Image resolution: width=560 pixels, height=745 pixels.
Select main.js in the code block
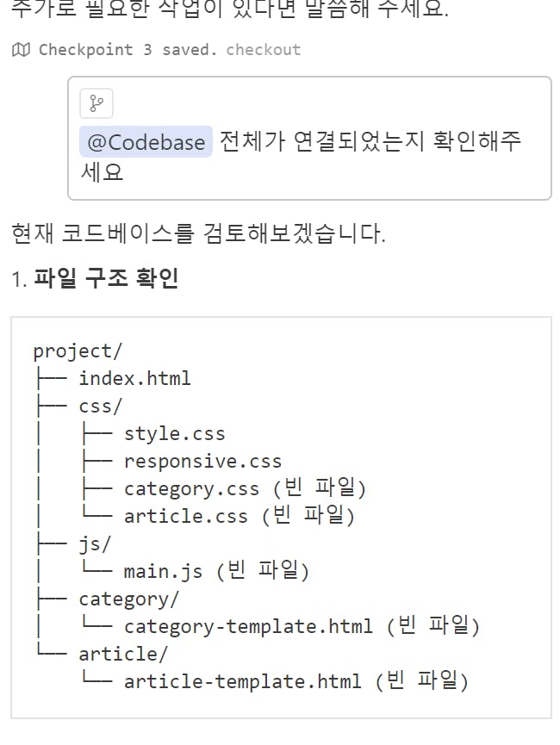tap(163, 571)
